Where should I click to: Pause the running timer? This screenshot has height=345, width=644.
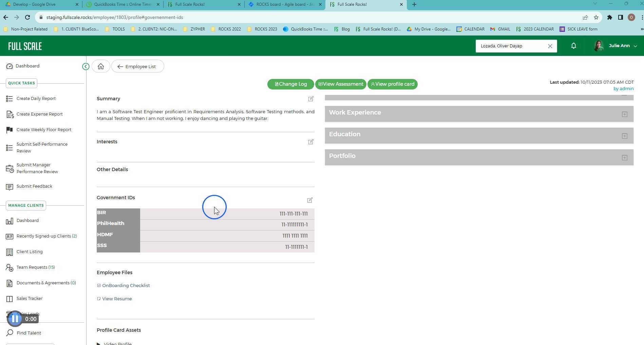tap(15, 319)
